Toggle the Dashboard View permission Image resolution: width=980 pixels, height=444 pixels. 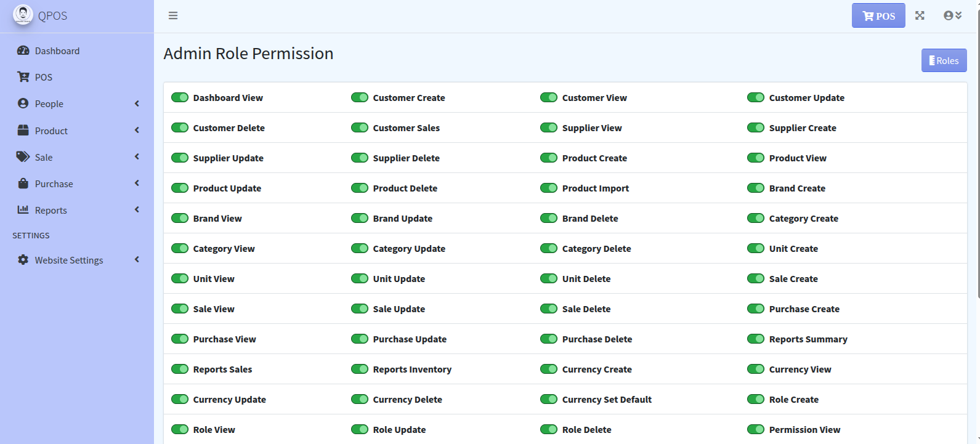tap(180, 97)
